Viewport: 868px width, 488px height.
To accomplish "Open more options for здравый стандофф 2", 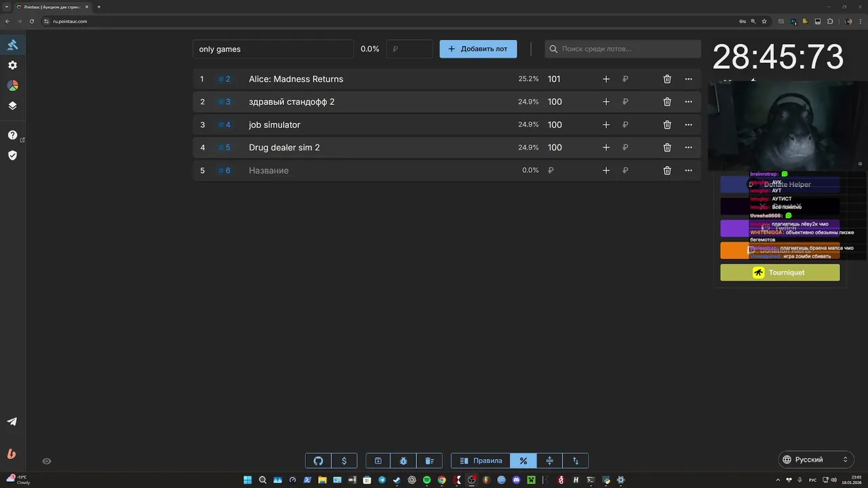I will point(688,102).
